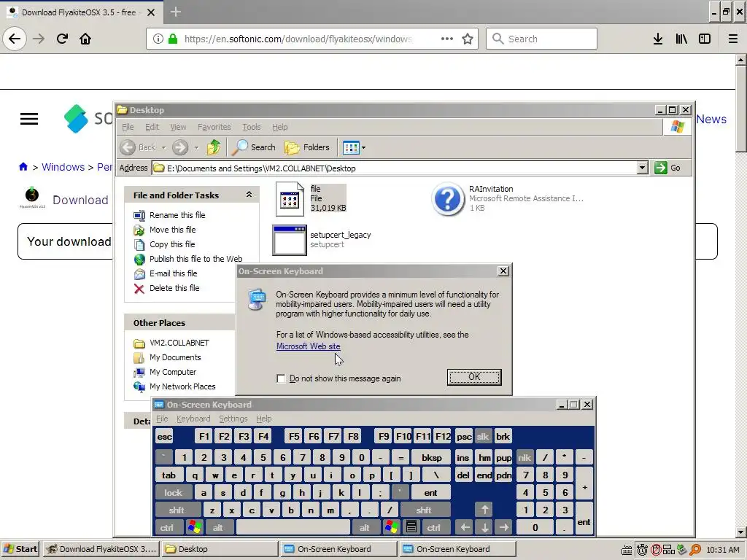Select the 'file' item icon
Image resolution: width=747 pixels, height=560 pixels.
click(x=289, y=199)
